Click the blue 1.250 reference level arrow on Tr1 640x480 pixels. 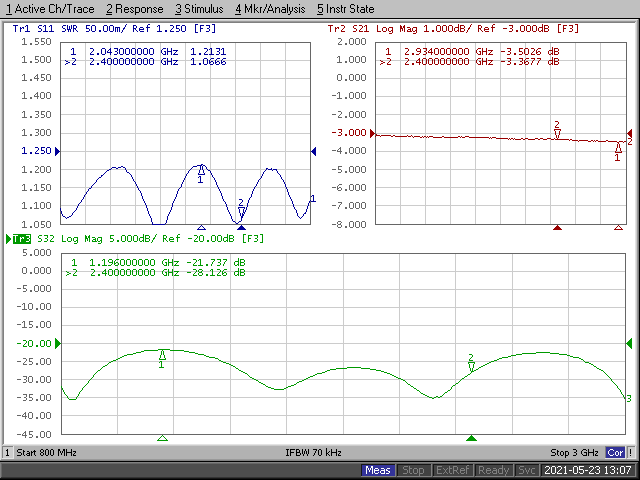(58, 151)
